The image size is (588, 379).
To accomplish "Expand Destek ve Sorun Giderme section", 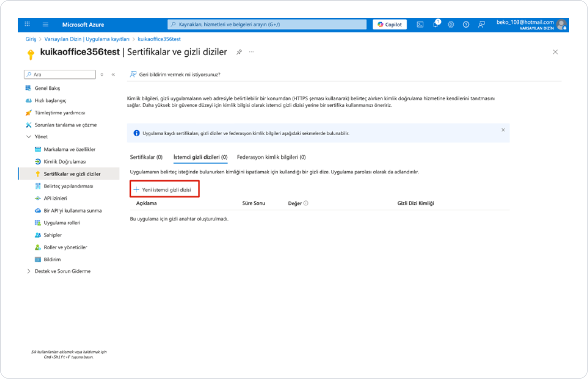I will (x=59, y=271).
